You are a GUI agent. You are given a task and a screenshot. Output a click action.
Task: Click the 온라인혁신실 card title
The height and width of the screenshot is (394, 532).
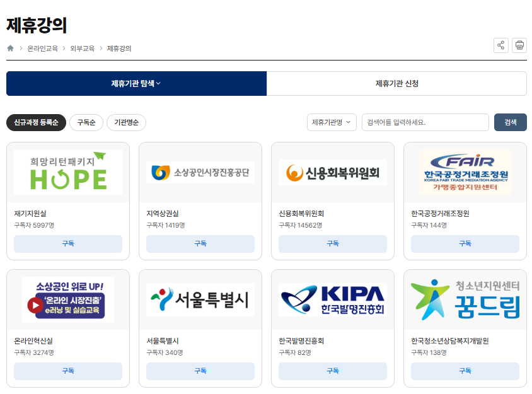(33, 340)
